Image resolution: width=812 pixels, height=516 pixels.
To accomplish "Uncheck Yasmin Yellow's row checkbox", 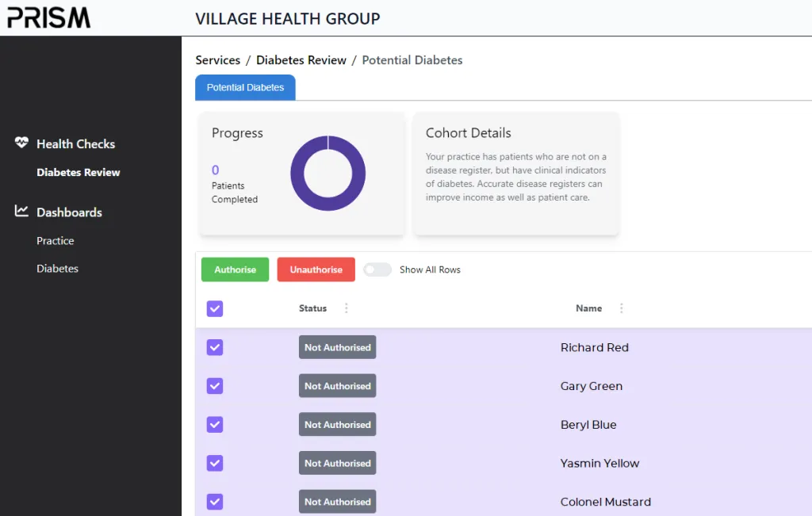I will pyautogui.click(x=214, y=463).
